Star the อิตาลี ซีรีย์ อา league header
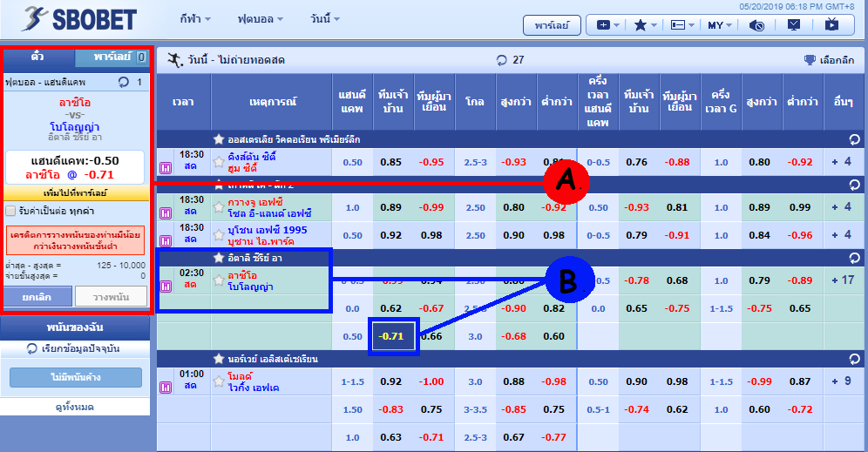This screenshot has width=868, height=452. [219, 258]
